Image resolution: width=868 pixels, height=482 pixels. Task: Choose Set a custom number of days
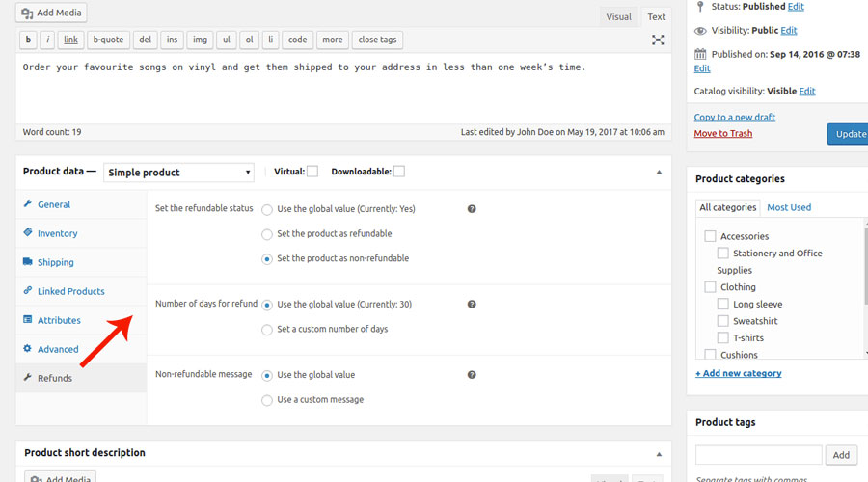pyautogui.click(x=267, y=329)
